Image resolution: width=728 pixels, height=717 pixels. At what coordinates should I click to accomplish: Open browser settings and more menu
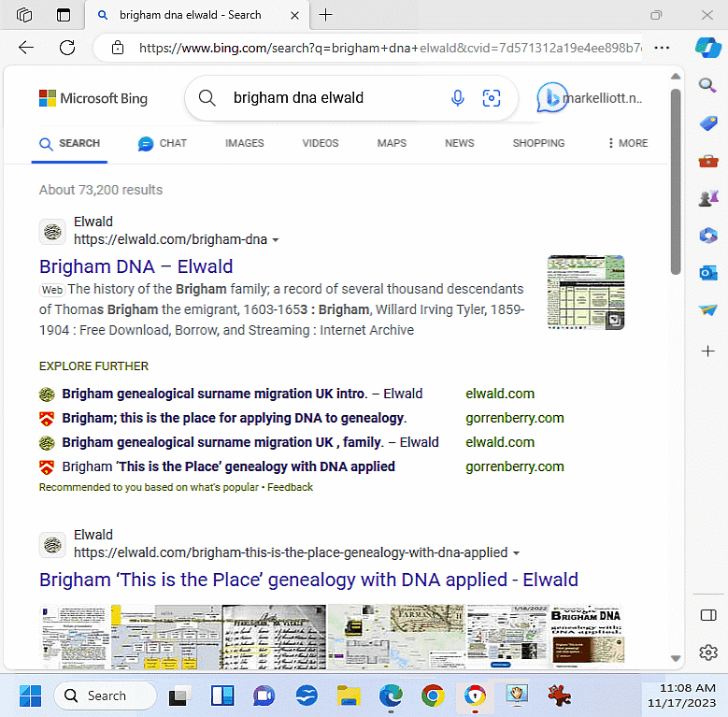[662, 48]
